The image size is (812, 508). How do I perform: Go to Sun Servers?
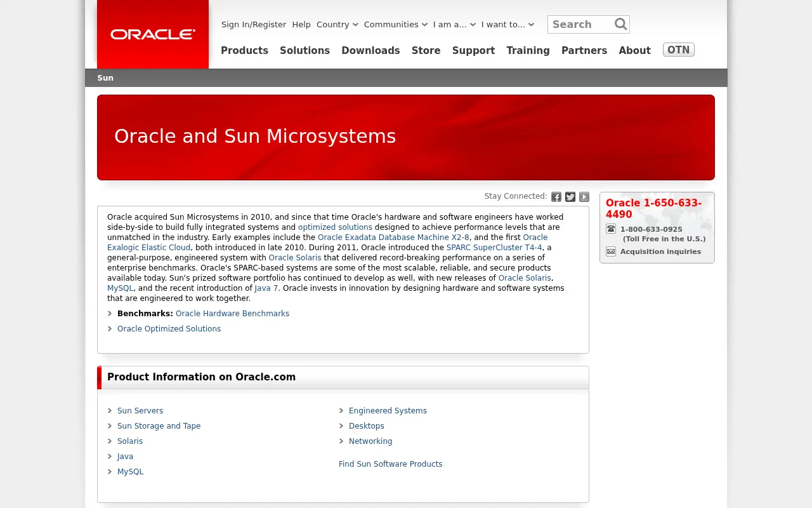pyautogui.click(x=140, y=410)
